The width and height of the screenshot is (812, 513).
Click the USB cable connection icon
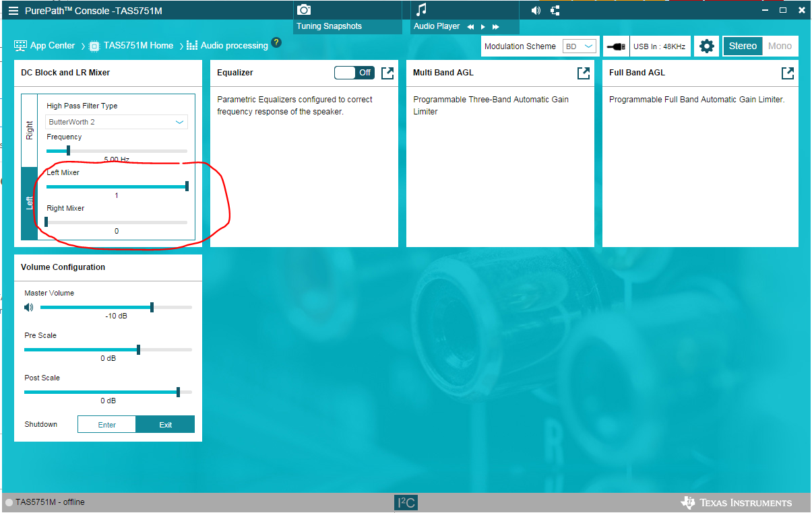pos(616,46)
